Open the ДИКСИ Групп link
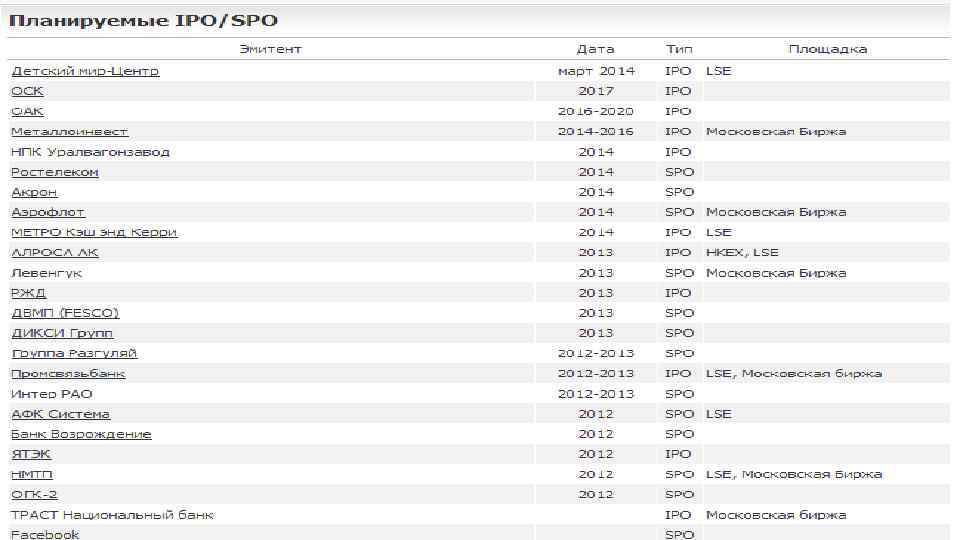Screen dimensions: 960x540 tap(62, 334)
